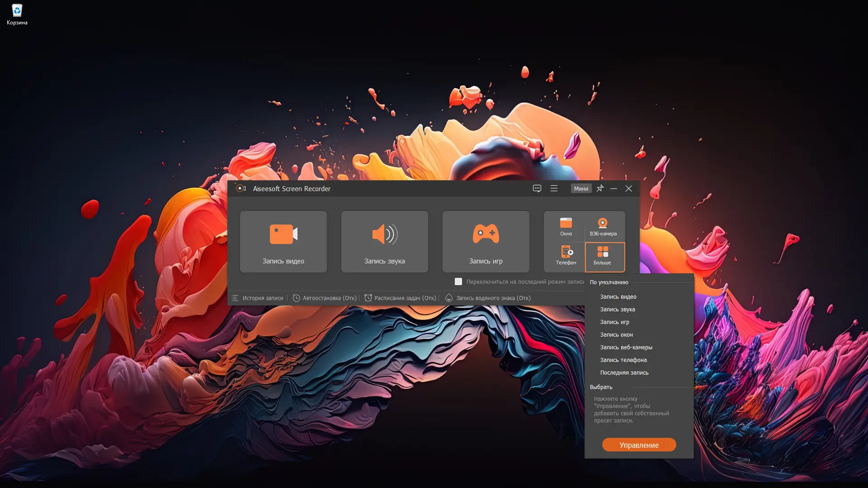Open the hamburger menu in title bar
This screenshot has height=488, width=868.
(x=554, y=188)
